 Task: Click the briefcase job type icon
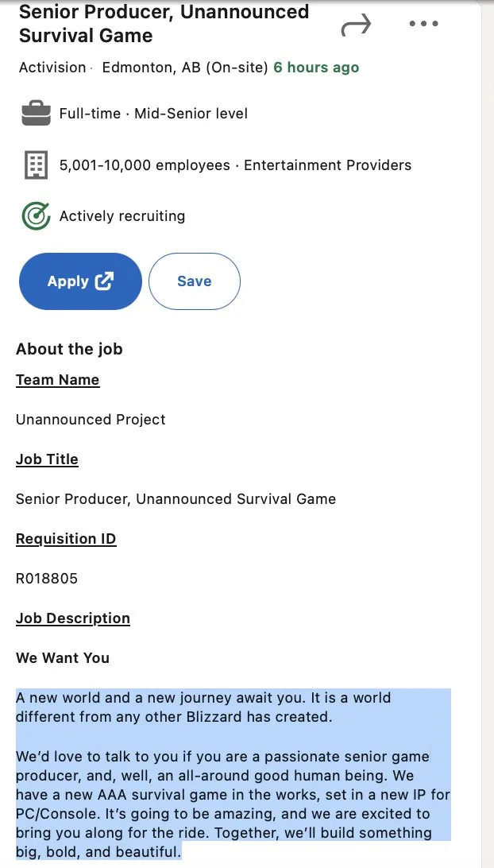point(36,114)
